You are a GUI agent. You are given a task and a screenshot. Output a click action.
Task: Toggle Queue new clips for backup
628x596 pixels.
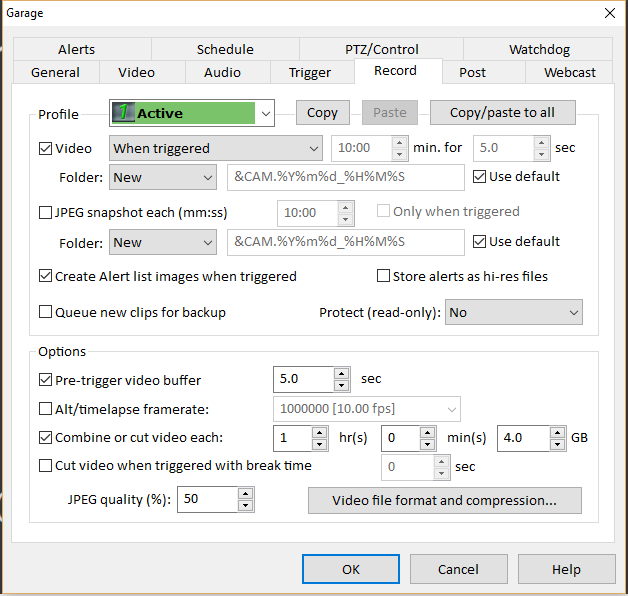tap(46, 312)
